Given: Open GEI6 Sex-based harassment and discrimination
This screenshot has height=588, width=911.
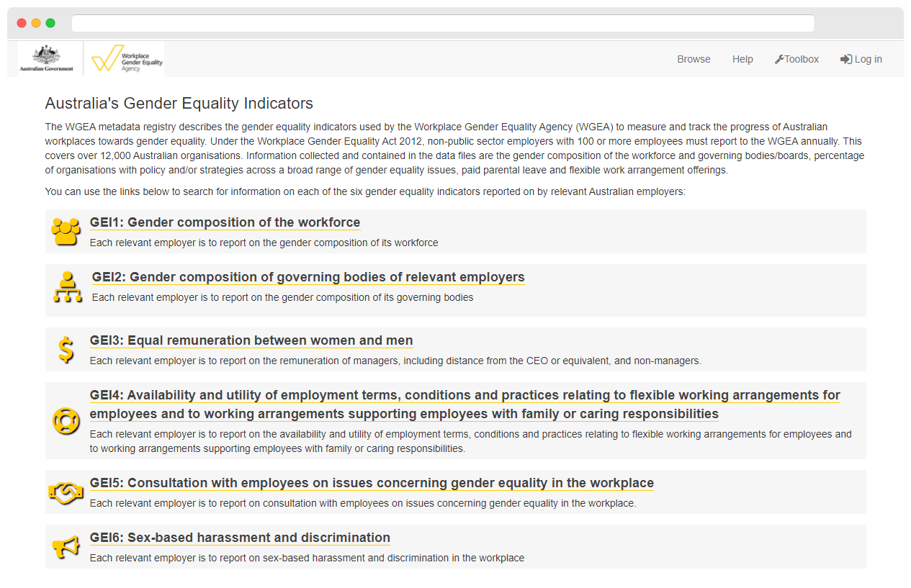Looking at the screenshot, I should point(240,538).
